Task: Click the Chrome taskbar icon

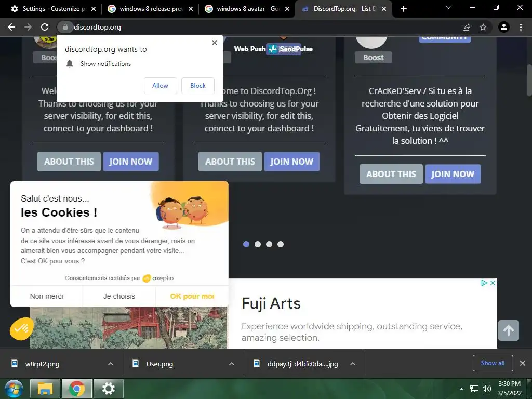Action: pyautogui.click(x=77, y=389)
